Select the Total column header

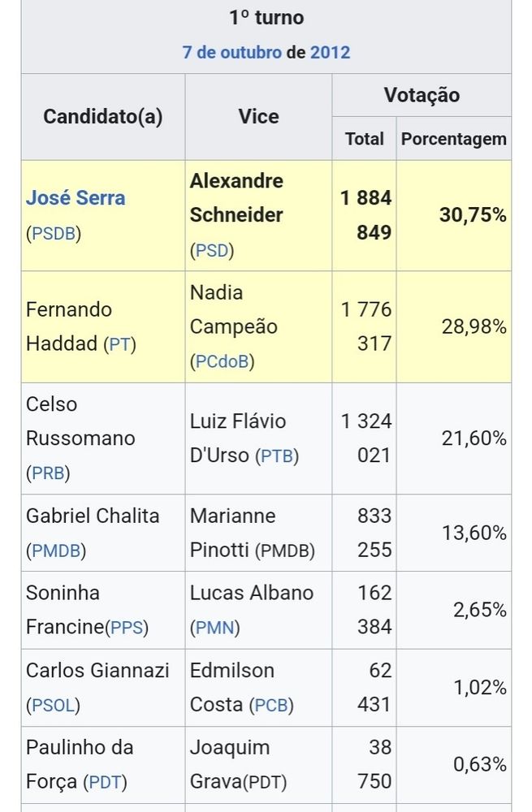[x=364, y=139]
